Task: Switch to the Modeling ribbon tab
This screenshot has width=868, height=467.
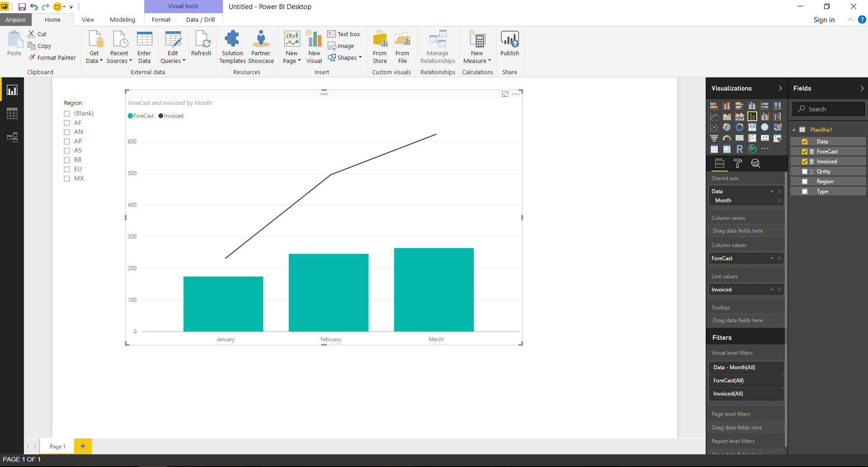Action: point(123,19)
